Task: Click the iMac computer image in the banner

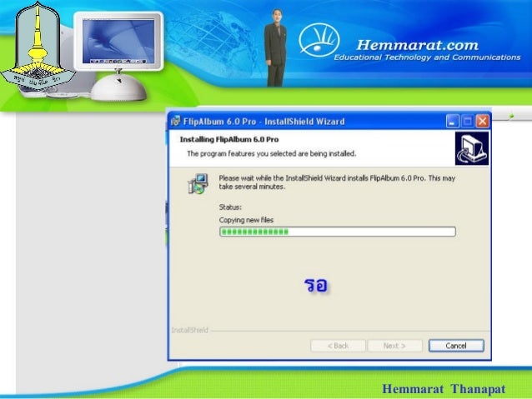Action: click(x=118, y=56)
